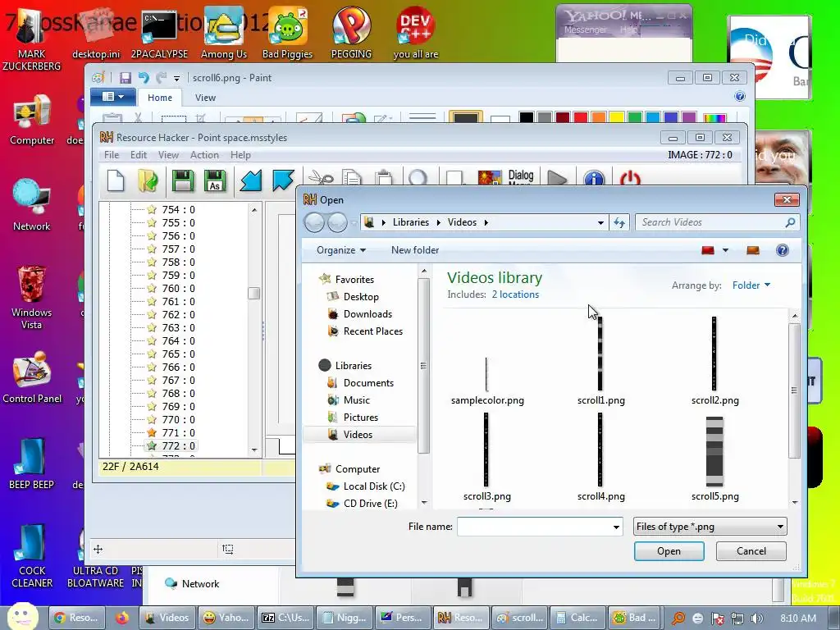Click the clipboard Paste icon in Resource Hacker

click(x=384, y=177)
